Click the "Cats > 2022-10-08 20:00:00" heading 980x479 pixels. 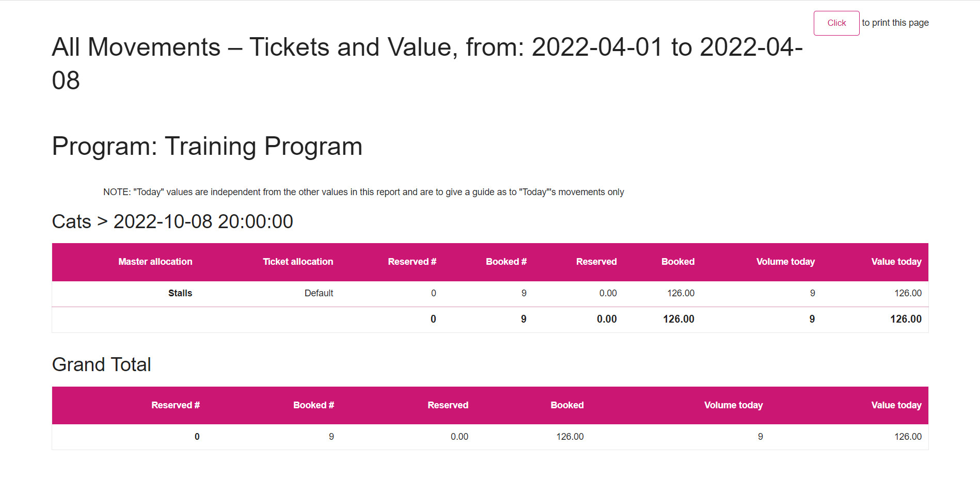click(172, 221)
